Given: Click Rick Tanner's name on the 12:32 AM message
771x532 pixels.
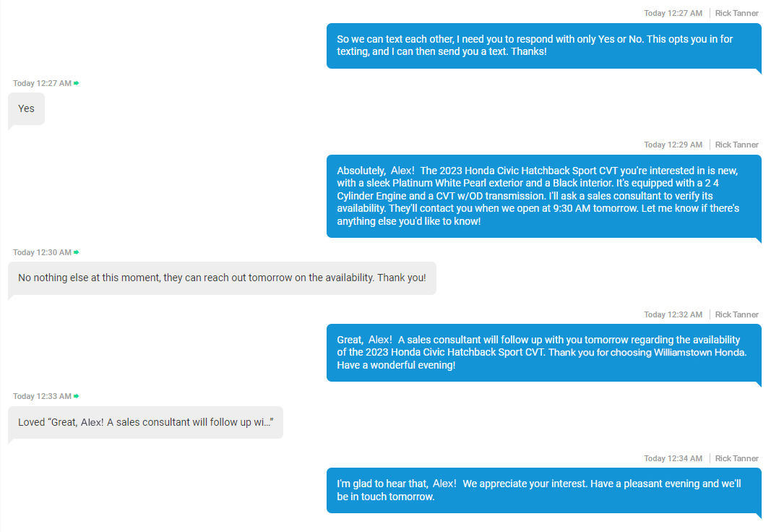Looking at the screenshot, I should coord(736,314).
